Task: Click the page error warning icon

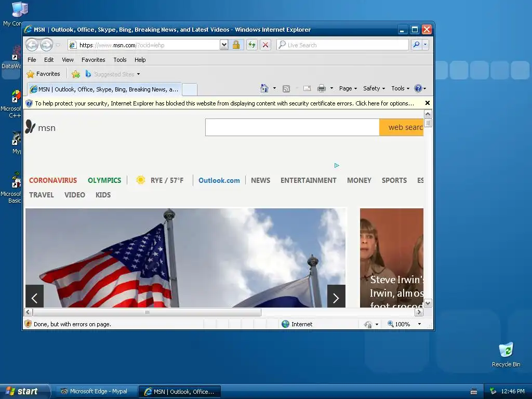Action: [28, 324]
